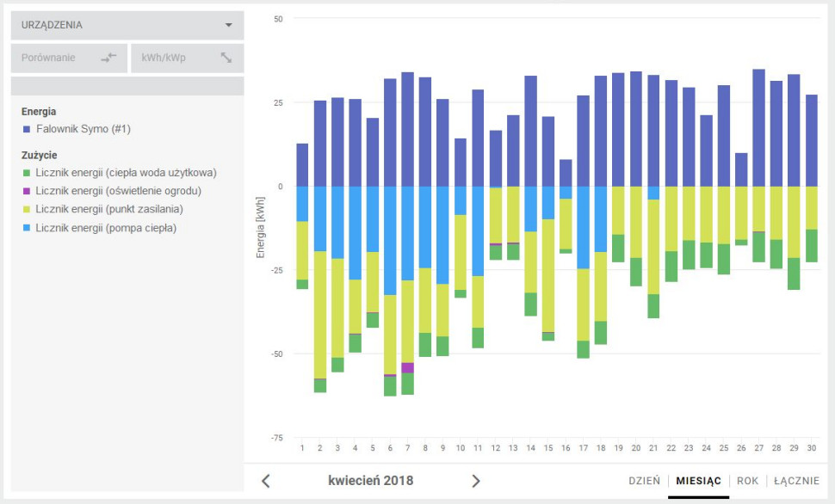835x504 pixels.
Task: Open the ŁĄCZNIE totals view
Action: pos(797,481)
